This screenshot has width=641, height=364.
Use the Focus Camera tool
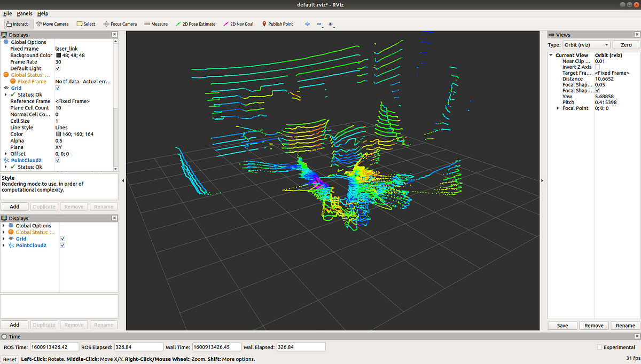point(120,23)
